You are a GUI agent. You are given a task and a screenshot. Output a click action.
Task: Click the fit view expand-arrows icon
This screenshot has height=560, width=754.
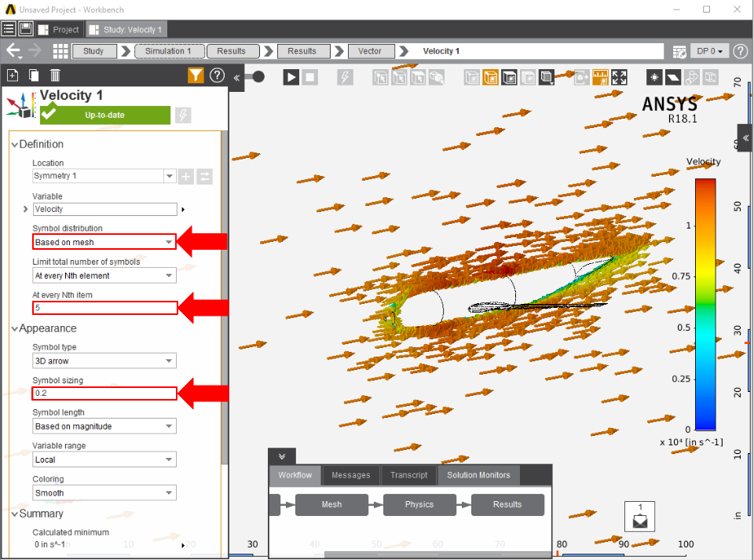click(620, 77)
